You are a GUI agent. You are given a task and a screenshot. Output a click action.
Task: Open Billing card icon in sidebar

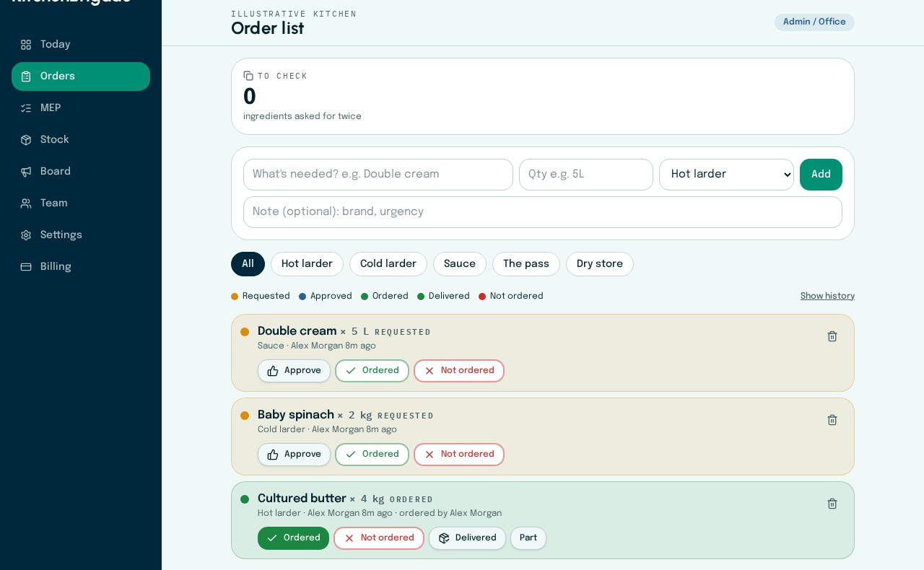coord(26,267)
